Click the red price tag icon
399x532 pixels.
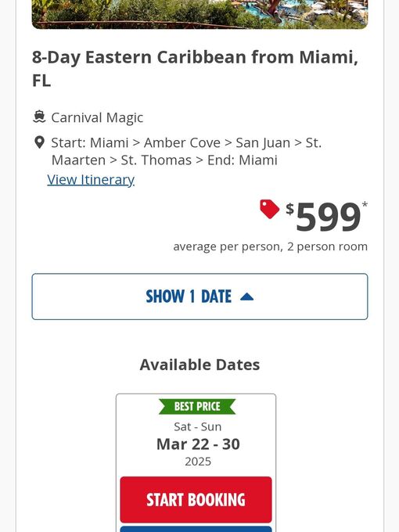point(269,209)
